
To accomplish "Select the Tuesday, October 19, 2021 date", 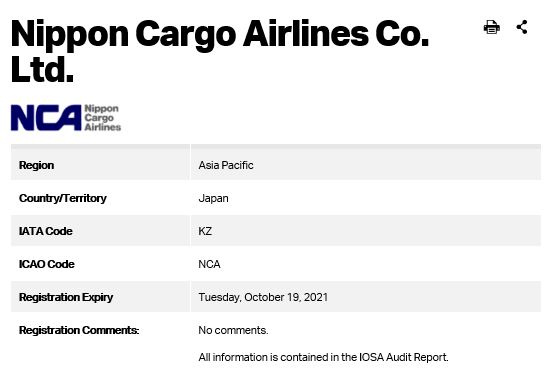I will (x=263, y=297).
